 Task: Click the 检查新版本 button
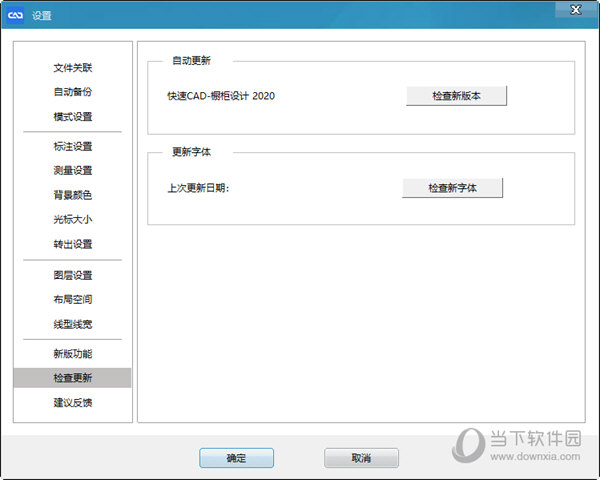[456, 96]
